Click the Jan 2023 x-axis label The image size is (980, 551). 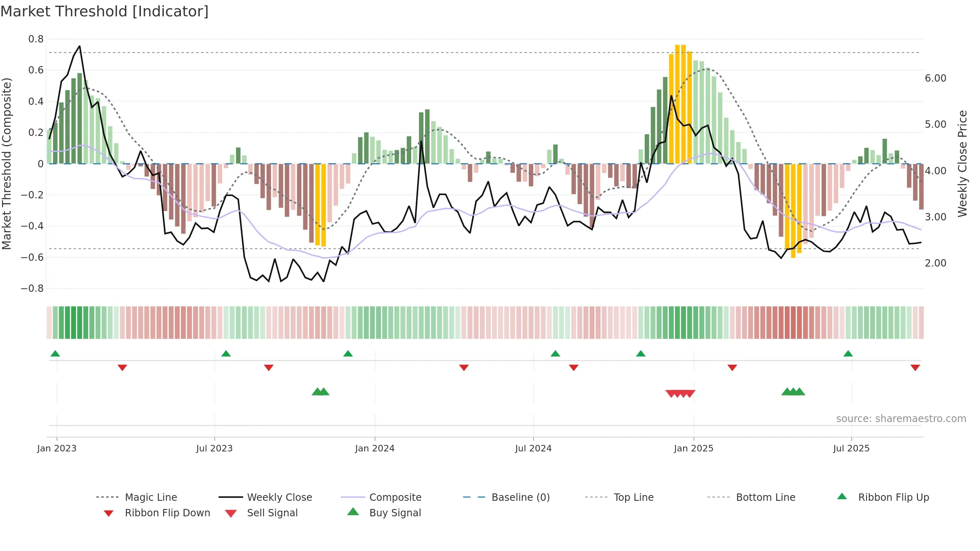coord(57,448)
